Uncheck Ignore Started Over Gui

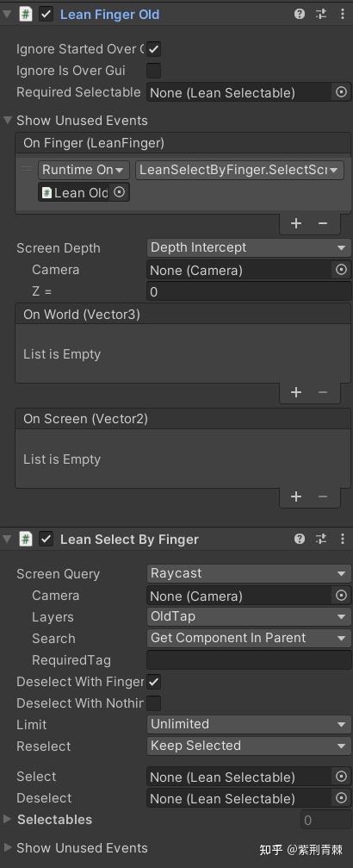point(154,49)
